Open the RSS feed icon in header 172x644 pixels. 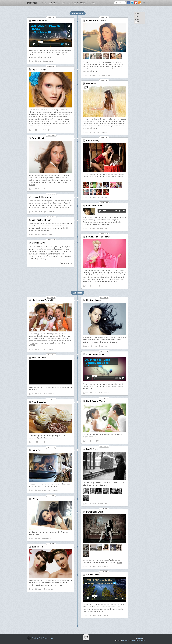click(139, 3)
